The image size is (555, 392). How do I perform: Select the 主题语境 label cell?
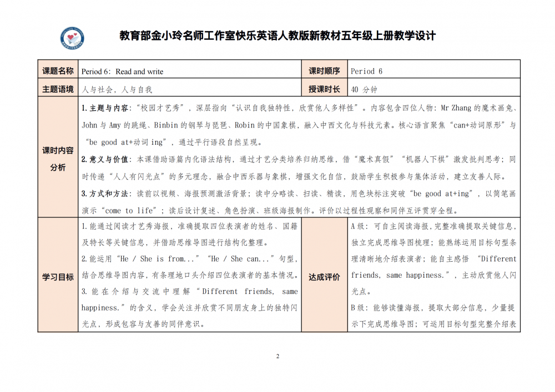(x=58, y=87)
